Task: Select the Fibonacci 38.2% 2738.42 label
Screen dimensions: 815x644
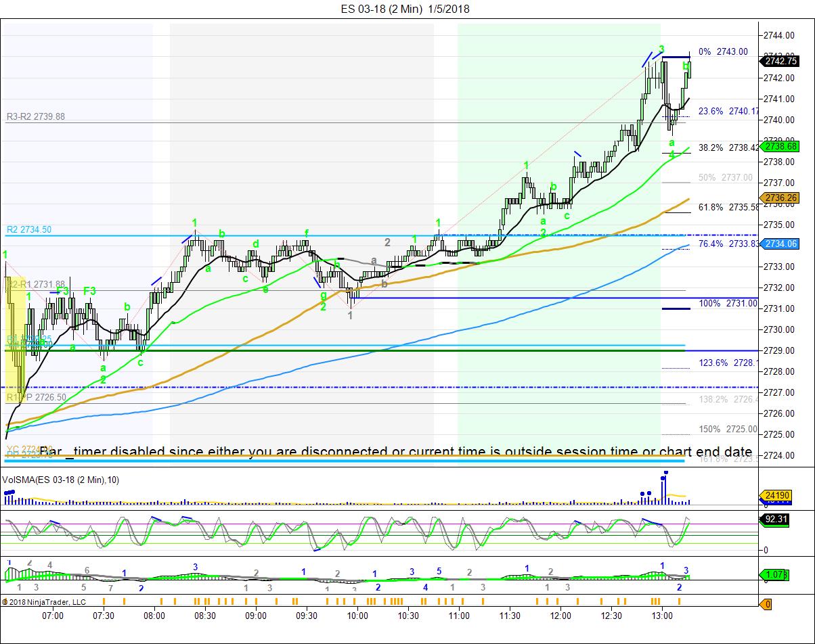Action: click(728, 147)
